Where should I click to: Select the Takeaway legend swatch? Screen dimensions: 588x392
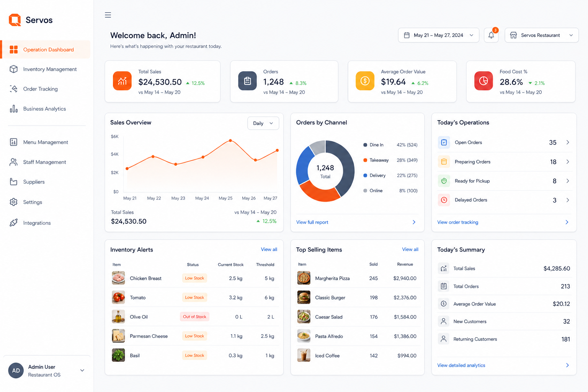click(365, 160)
